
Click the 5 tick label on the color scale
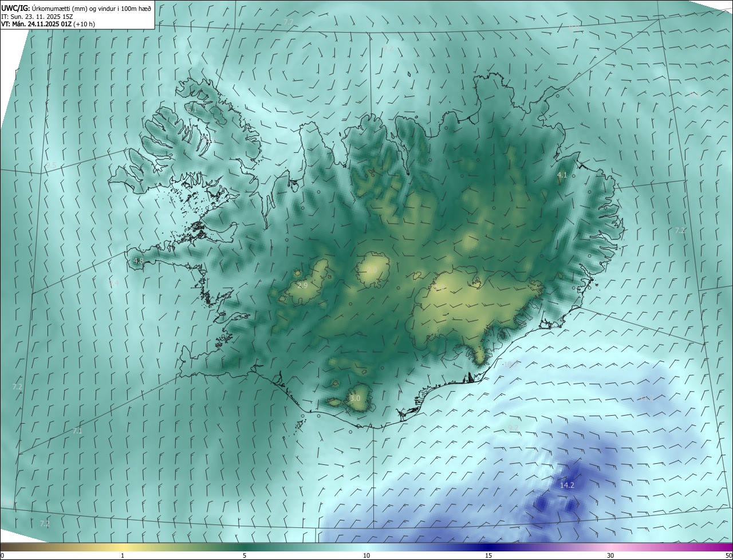[x=245, y=555]
